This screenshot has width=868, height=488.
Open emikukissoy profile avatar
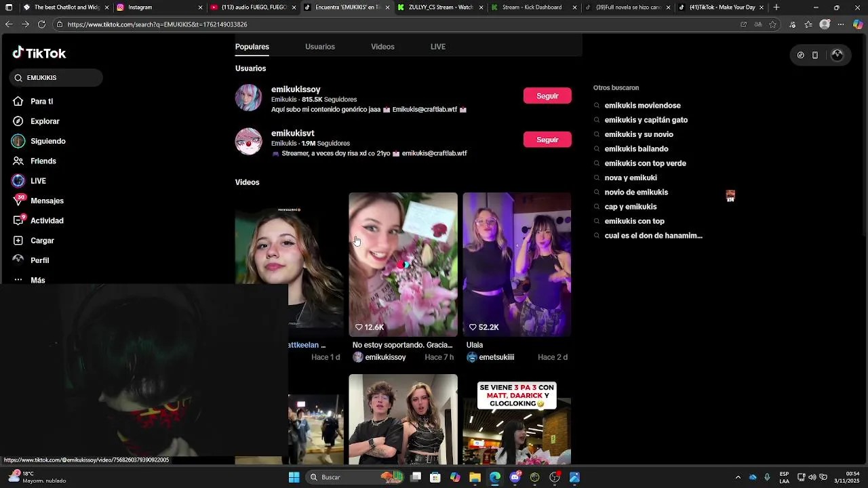(x=248, y=98)
